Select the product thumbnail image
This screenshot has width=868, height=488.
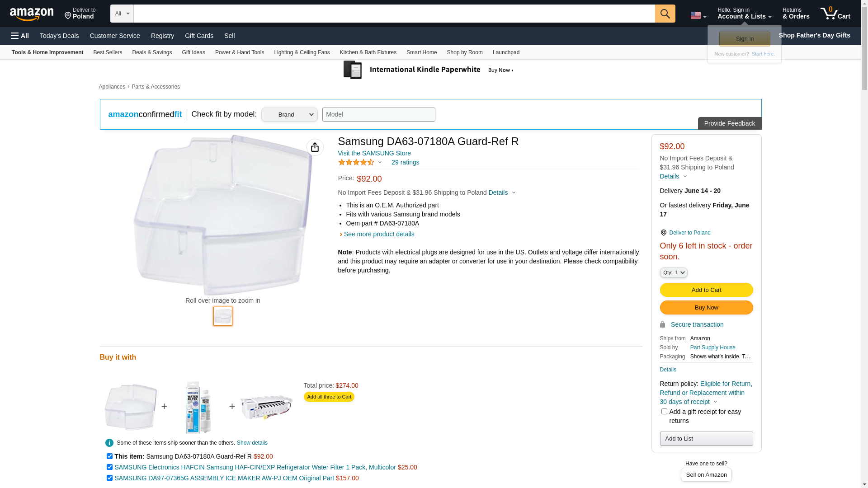click(223, 316)
